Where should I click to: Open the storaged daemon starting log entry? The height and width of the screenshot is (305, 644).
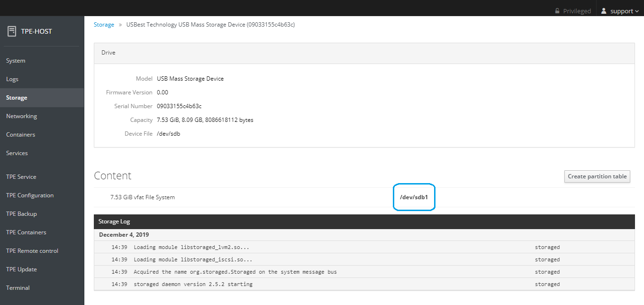[x=193, y=284]
